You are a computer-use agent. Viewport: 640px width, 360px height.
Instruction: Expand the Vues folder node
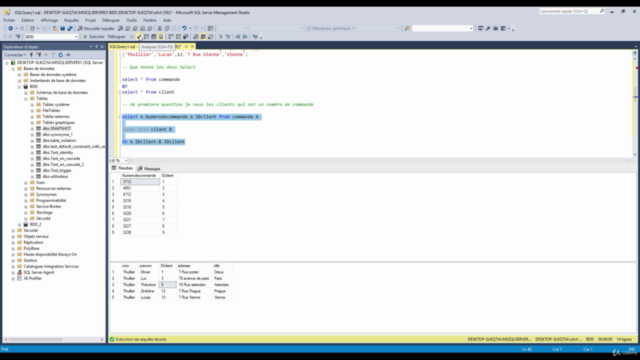[26, 182]
